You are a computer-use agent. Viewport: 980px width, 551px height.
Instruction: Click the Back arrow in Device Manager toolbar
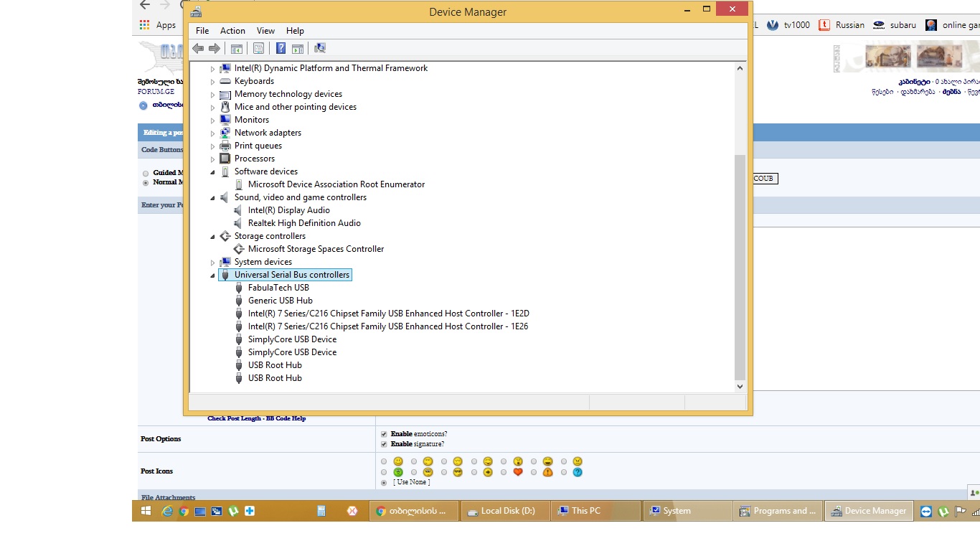198,48
